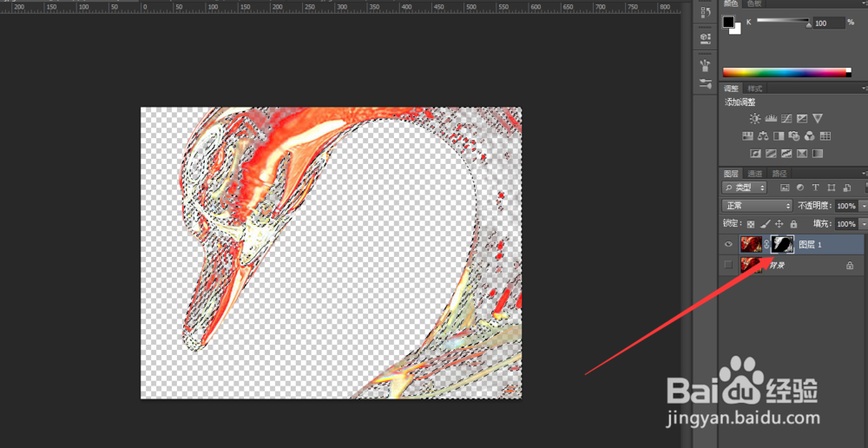Filter layers by smart objects

pyautogui.click(x=846, y=188)
